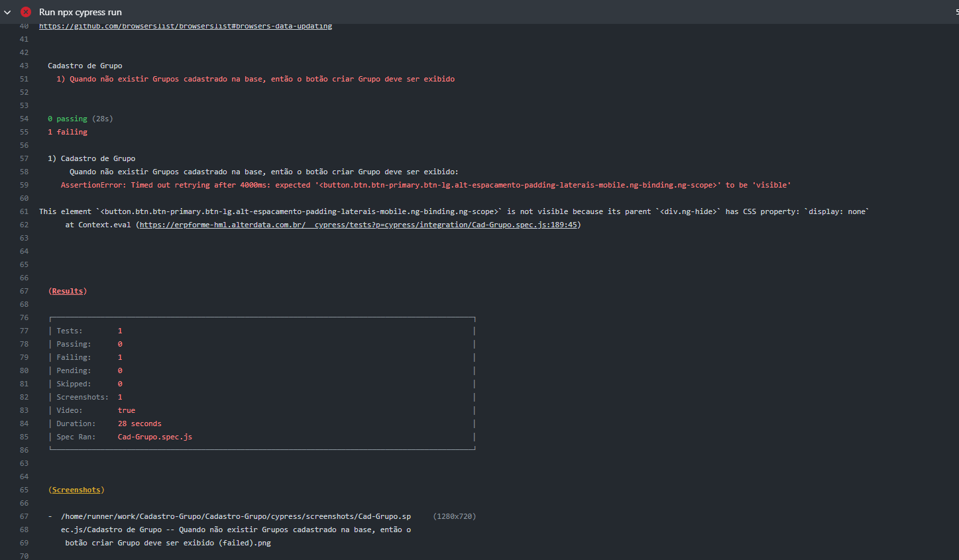The width and height of the screenshot is (959, 560).
Task: Click the 'Results' heading link
Action: click(x=68, y=291)
